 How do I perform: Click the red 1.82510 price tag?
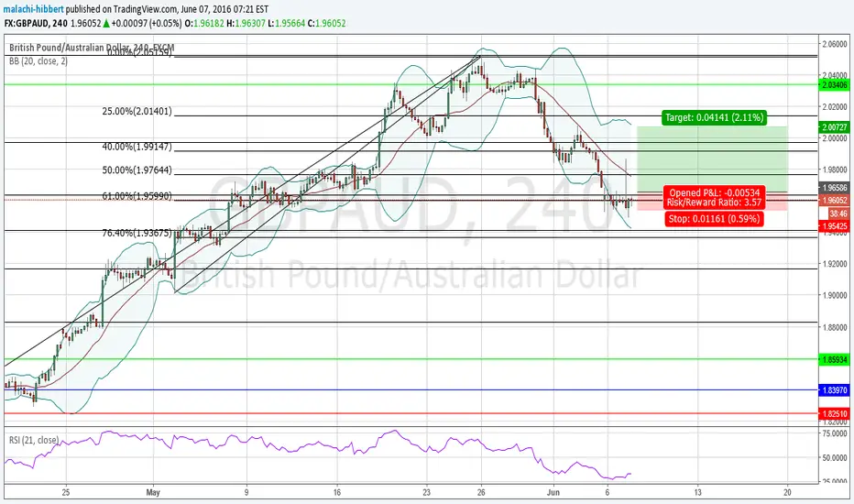tap(834, 413)
